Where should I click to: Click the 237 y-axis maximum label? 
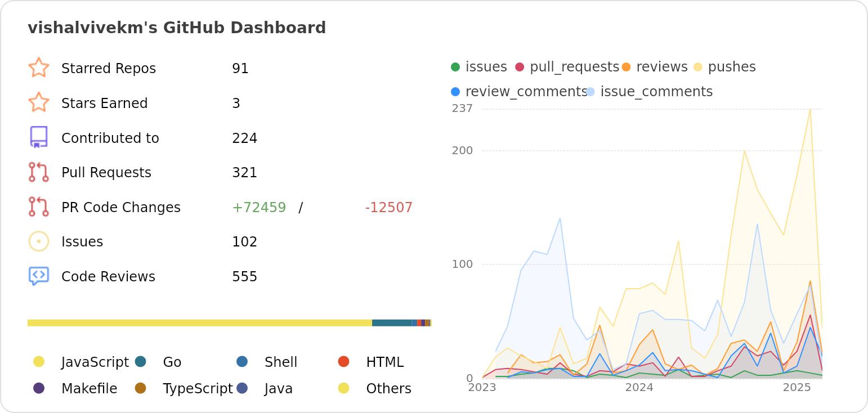(463, 109)
